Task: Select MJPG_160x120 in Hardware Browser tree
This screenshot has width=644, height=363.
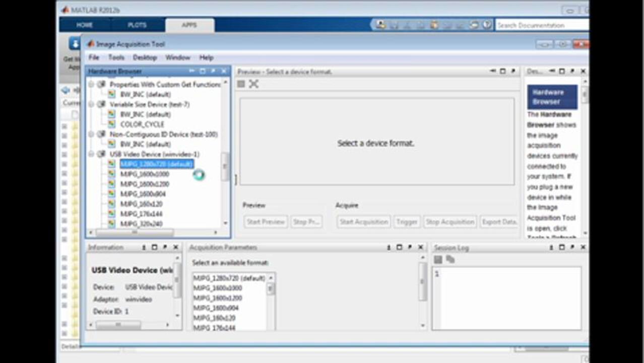Action: click(141, 204)
